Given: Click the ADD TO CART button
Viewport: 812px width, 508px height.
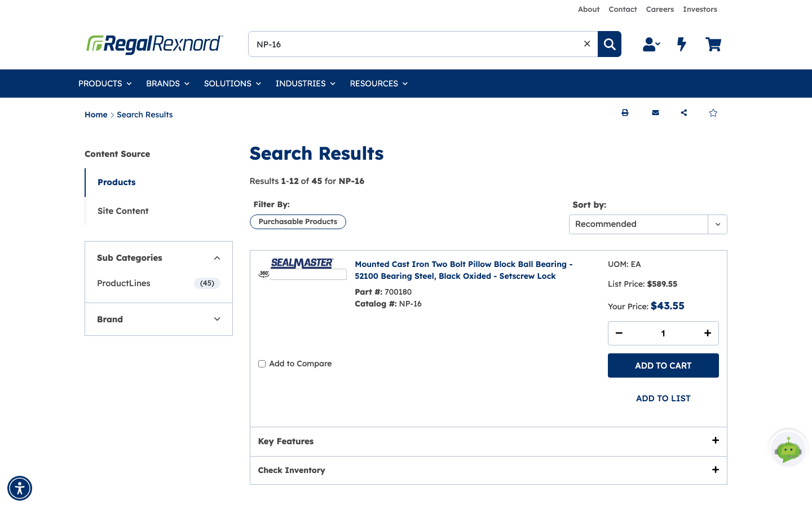Looking at the screenshot, I should coord(663,366).
